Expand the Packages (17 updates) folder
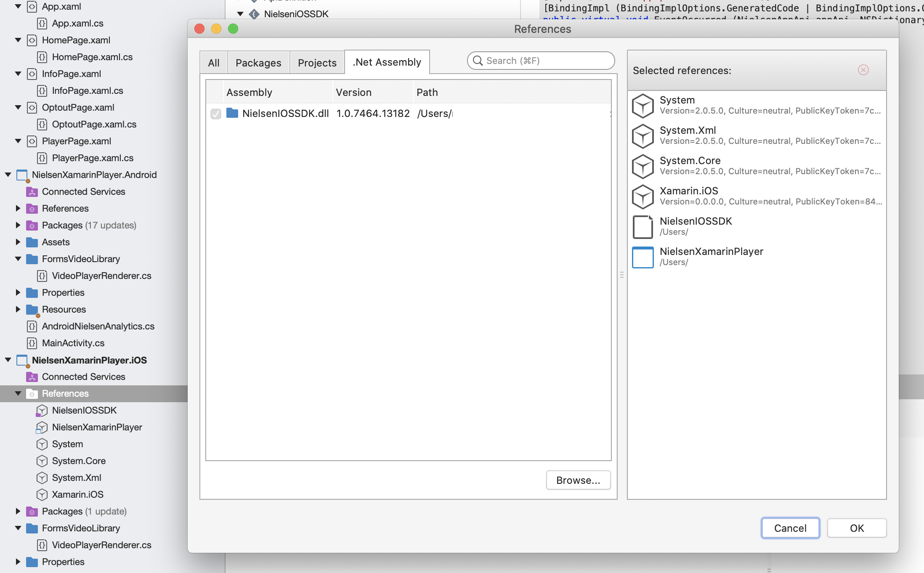924x573 pixels. point(18,225)
